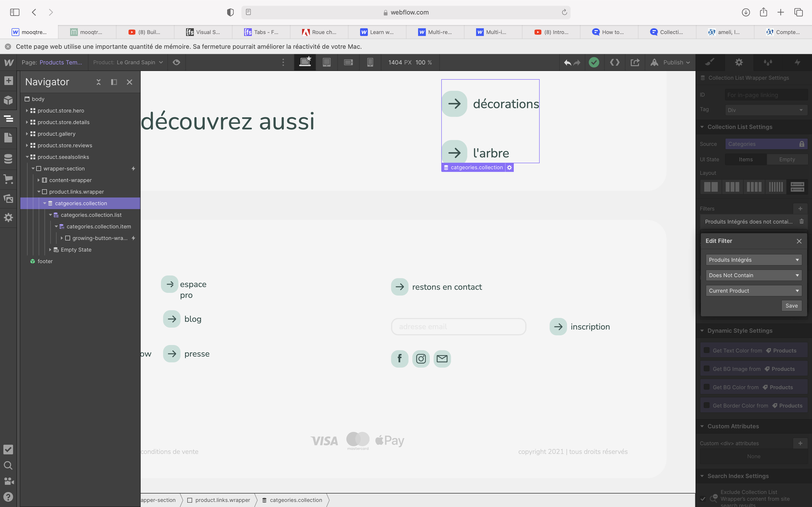Switch to mobile portrait breakpoint
Image resolution: width=812 pixels, height=507 pixels.
[370, 62]
